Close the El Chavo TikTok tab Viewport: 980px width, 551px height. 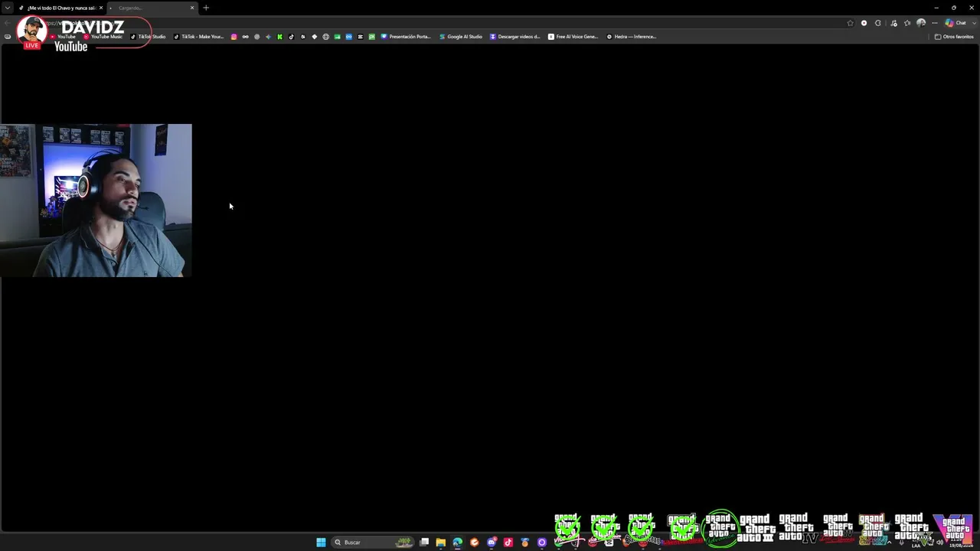(x=100, y=8)
